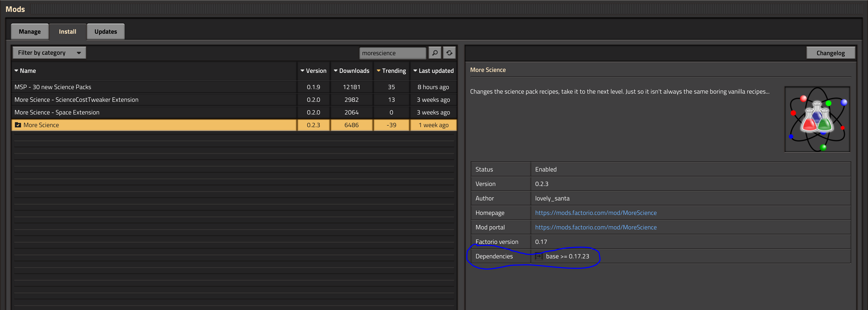
Task: Click the Version 0.2.3 value in details
Action: pos(542,184)
